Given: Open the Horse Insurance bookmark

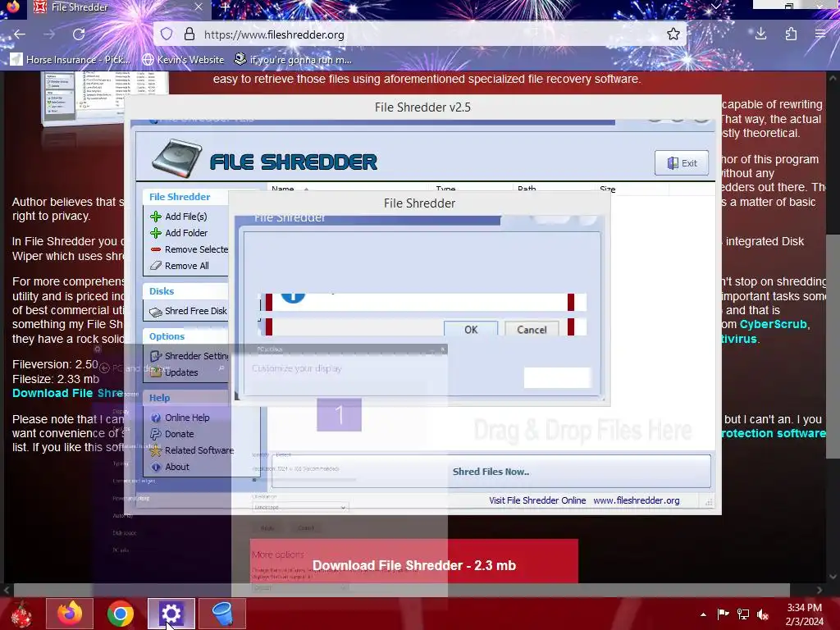Looking at the screenshot, I should tap(71, 59).
